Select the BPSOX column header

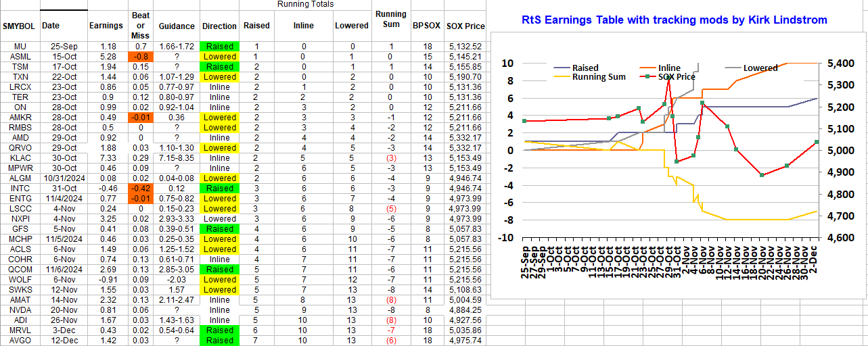426,26
